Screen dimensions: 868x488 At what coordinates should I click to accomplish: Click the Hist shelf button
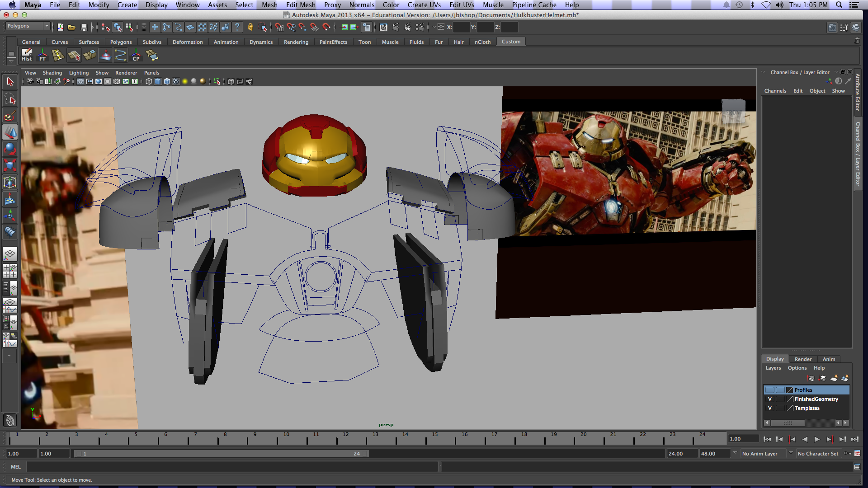(x=27, y=55)
